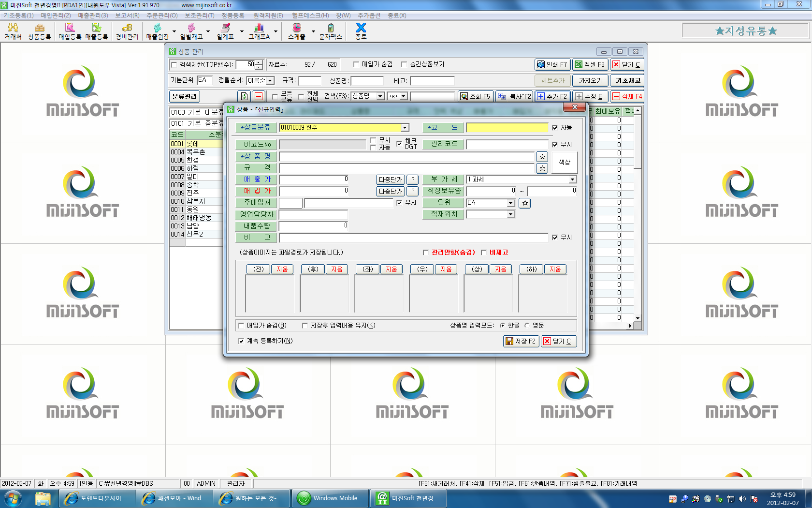Click the green refresh icon beside 분류관리
Image resolution: width=812 pixels, height=508 pixels.
(244, 96)
